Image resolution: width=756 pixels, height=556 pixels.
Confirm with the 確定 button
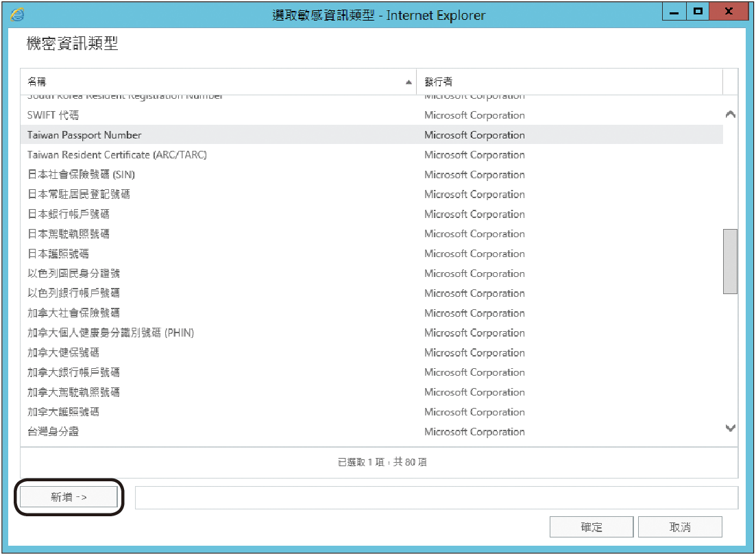591,527
